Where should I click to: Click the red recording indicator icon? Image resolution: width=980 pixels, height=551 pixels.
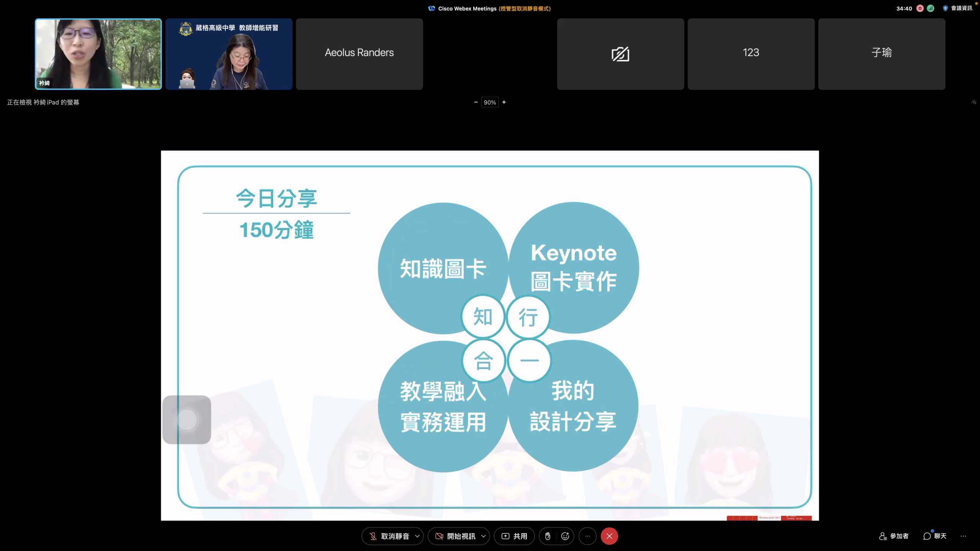[x=920, y=8]
